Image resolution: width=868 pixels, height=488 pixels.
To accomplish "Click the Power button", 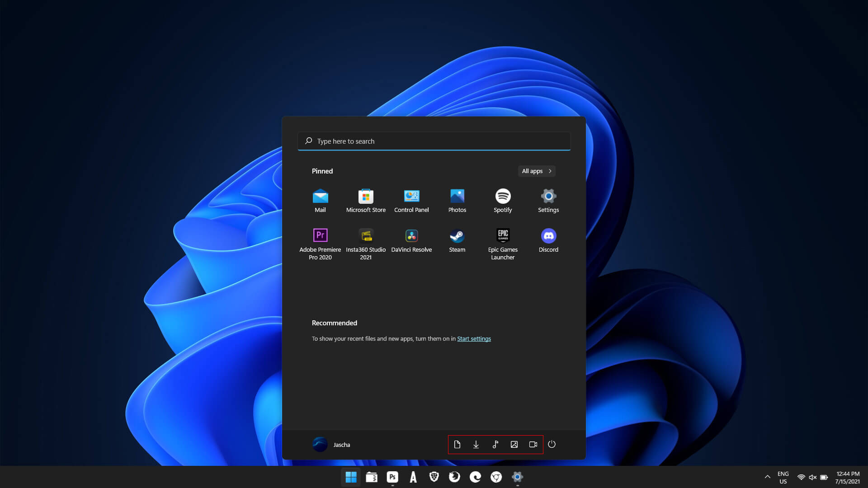I will click(552, 444).
